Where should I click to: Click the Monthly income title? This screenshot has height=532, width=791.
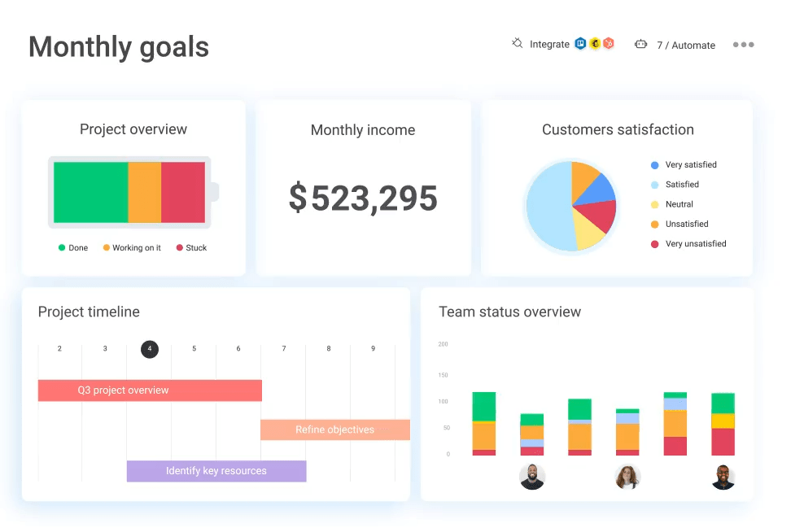(363, 130)
